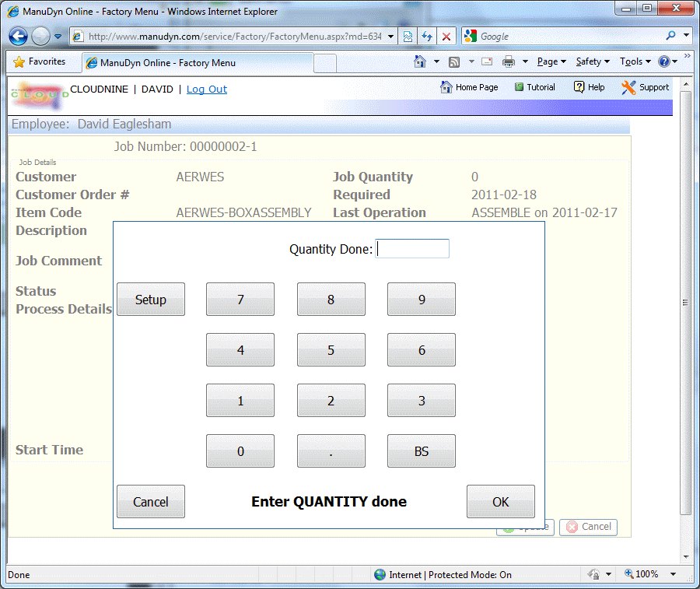Click the browser Home icon in command bar
Viewport: 700px width, 589px height.
point(420,62)
